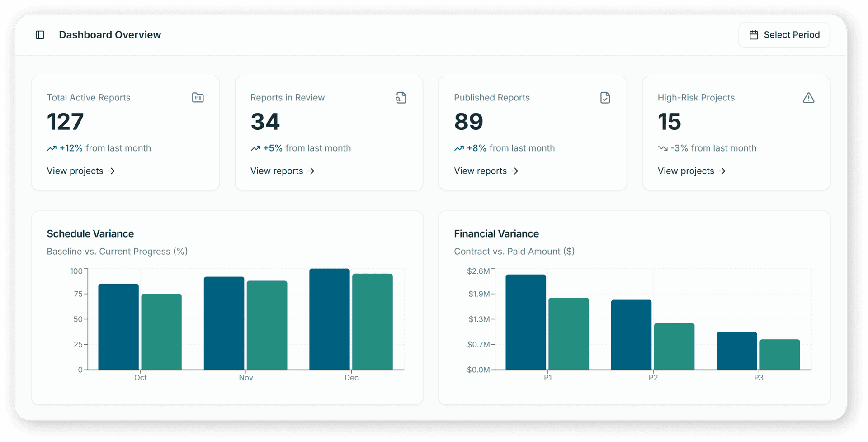Click the verified document icon on Published Reports card
The width and height of the screenshot is (868, 442).
coord(605,97)
